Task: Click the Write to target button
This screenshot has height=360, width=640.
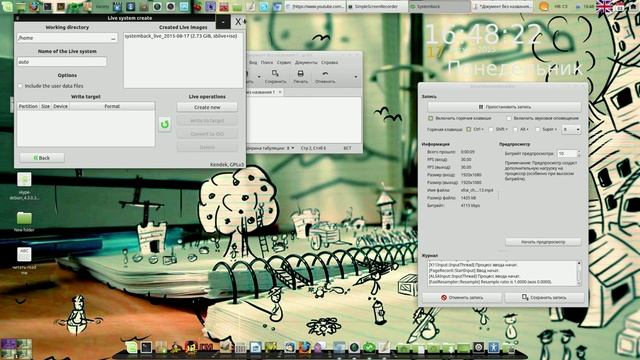Action: (x=207, y=120)
